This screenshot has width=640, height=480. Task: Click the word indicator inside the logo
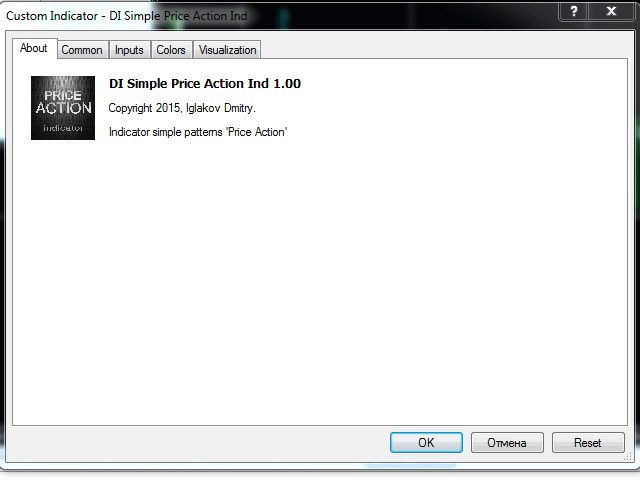click(x=63, y=128)
